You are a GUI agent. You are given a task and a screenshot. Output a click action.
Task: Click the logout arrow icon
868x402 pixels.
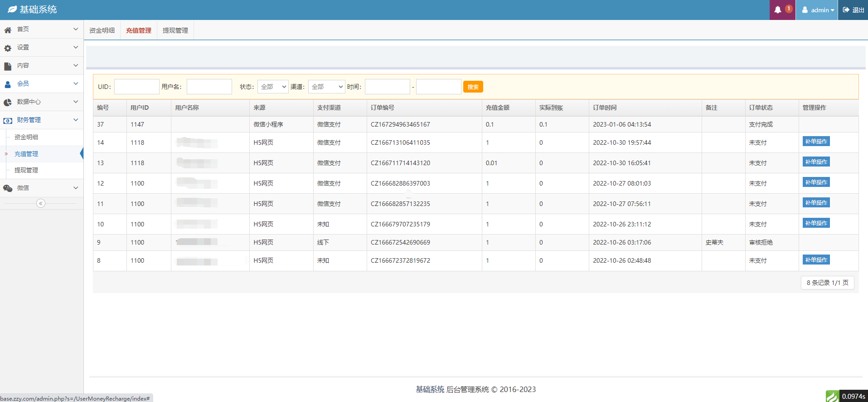(x=846, y=10)
